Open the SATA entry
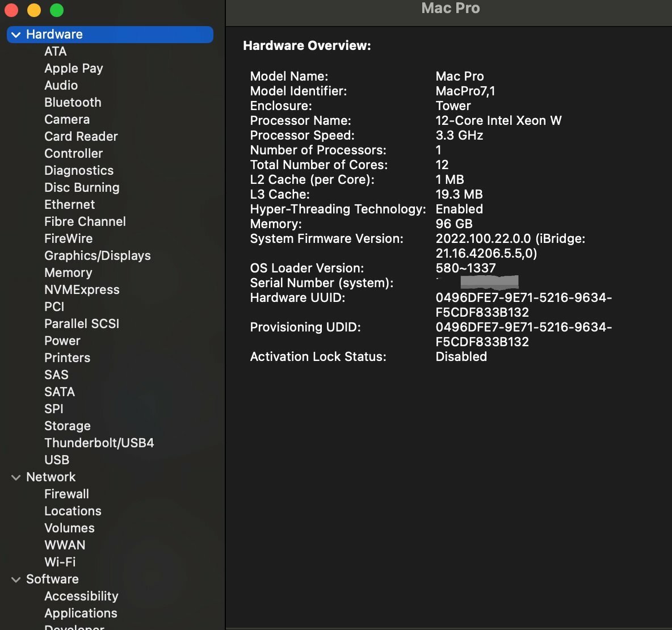This screenshot has width=672, height=630. pyautogui.click(x=60, y=392)
